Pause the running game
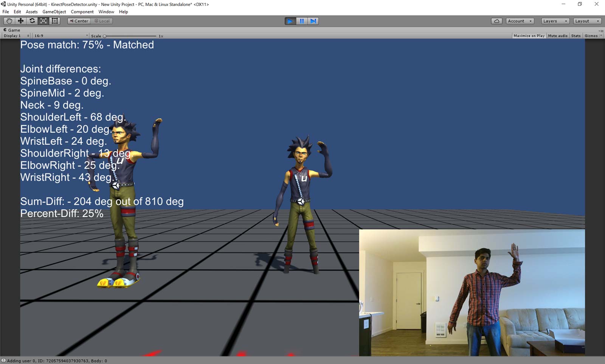This screenshot has height=364, width=605. coord(302,21)
